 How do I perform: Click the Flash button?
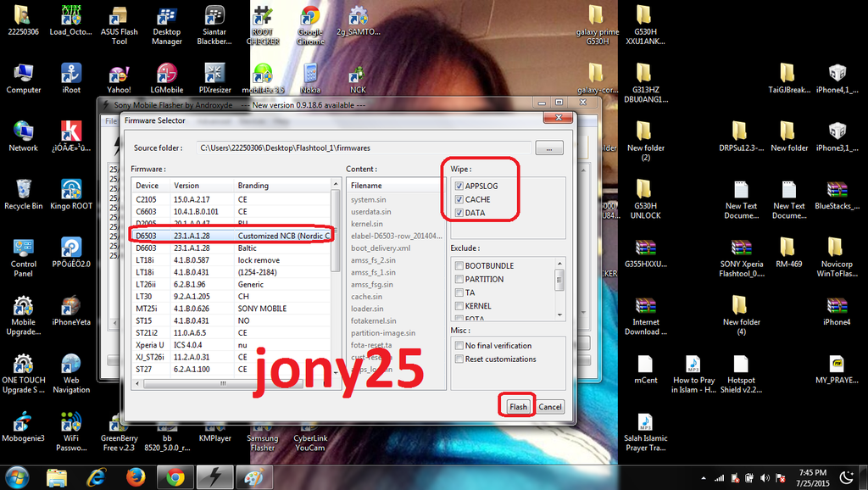click(x=518, y=406)
